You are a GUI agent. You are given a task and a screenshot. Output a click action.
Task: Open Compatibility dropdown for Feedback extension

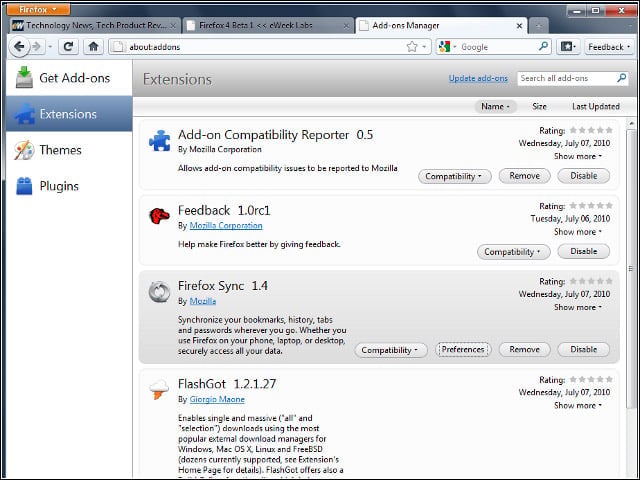(513, 252)
